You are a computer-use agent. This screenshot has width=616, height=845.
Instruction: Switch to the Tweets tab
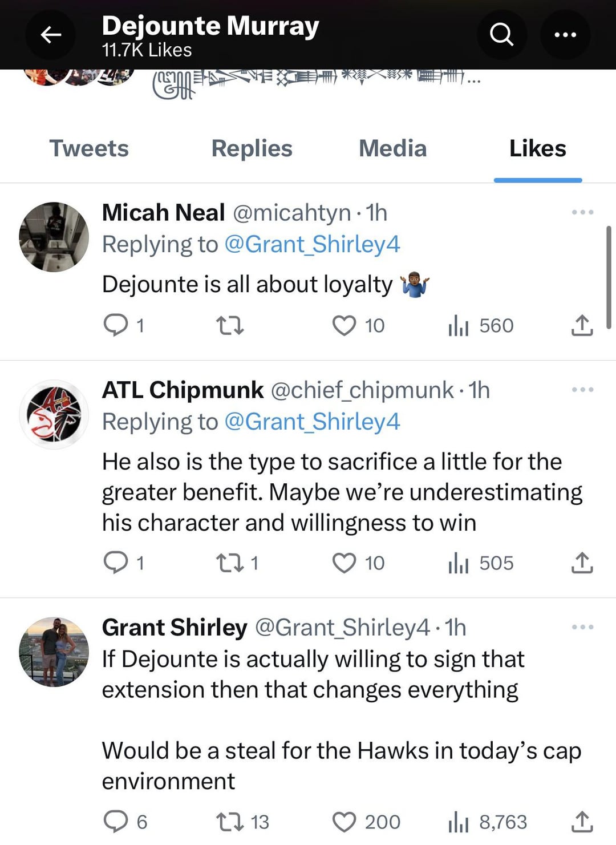coord(89,148)
